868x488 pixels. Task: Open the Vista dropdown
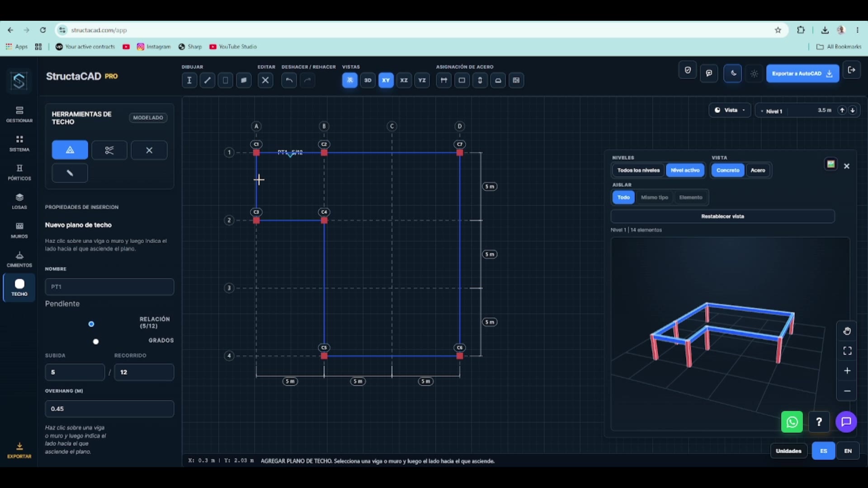730,110
